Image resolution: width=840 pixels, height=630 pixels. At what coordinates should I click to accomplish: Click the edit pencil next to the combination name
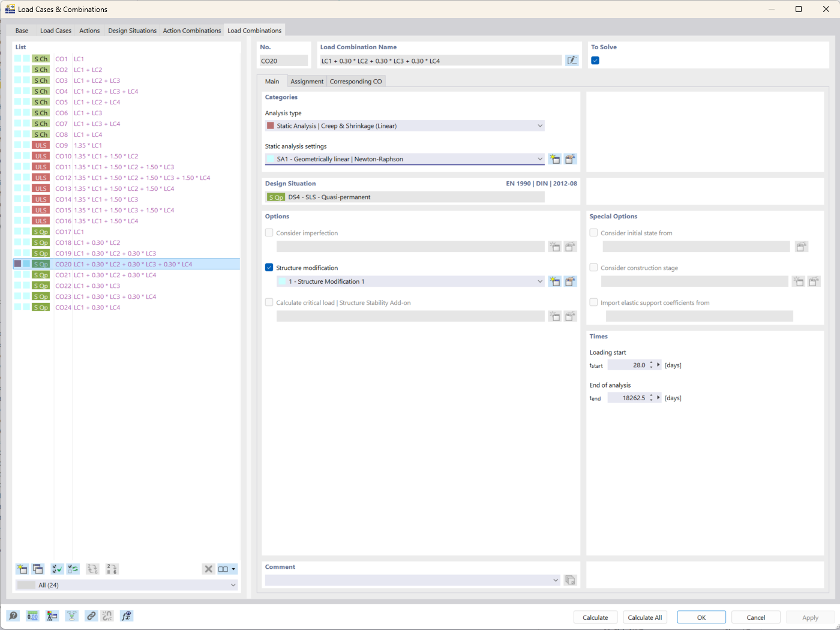coord(572,60)
